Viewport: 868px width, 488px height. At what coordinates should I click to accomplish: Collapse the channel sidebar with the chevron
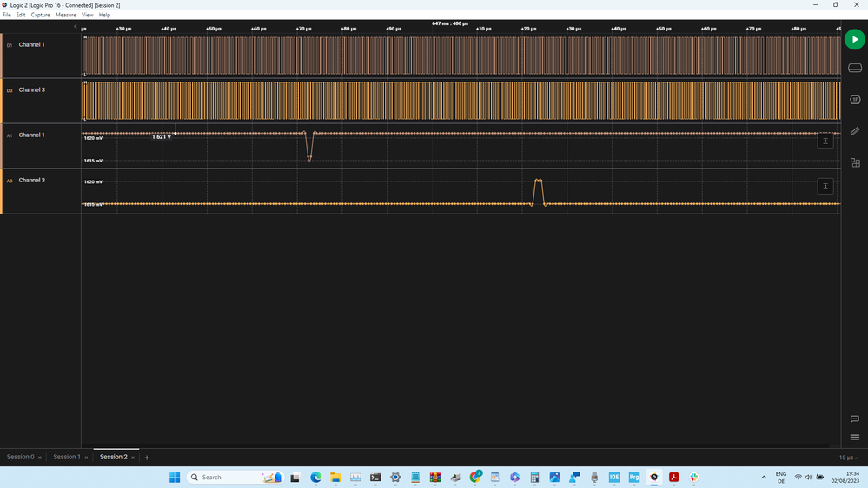point(76,27)
